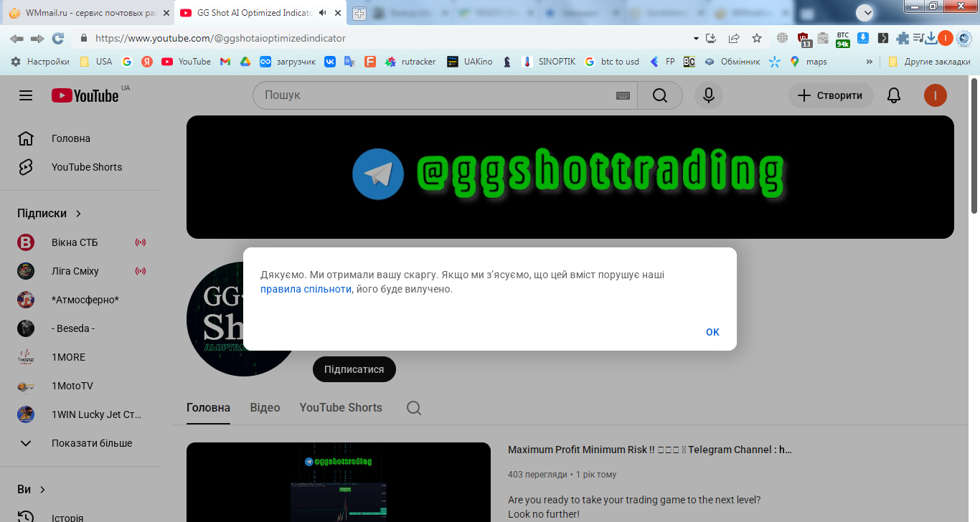Close the WMmail.ru tab
Image resolution: width=980 pixels, height=522 pixels.
click(x=166, y=13)
